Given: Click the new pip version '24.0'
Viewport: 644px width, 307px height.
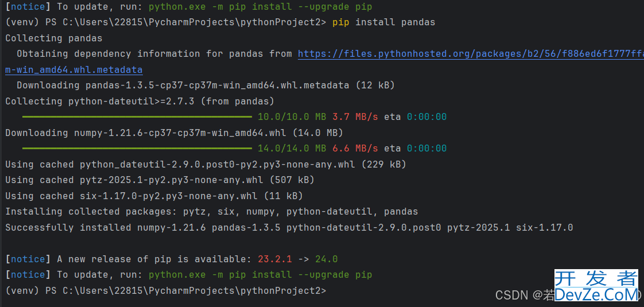Looking at the screenshot, I should (326, 259).
